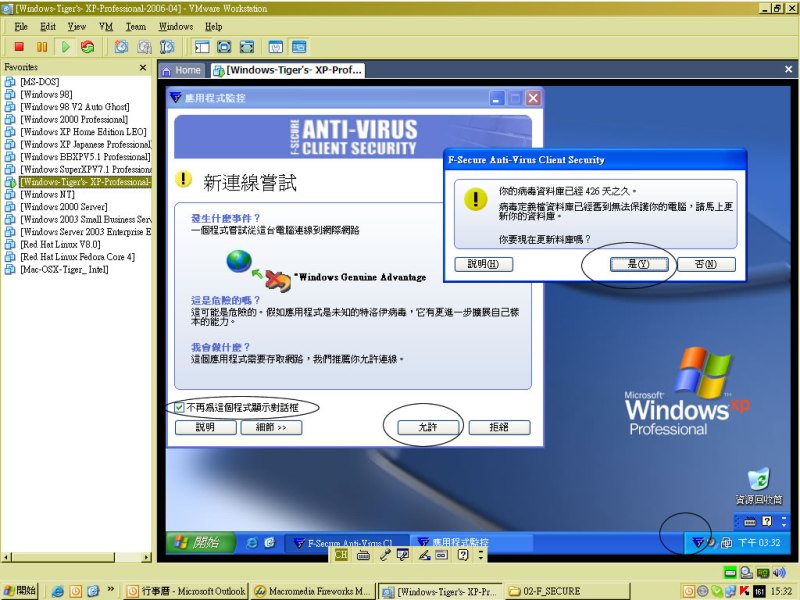Open the File menu
The width and height of the screenshot is (800, 600).
21,27
